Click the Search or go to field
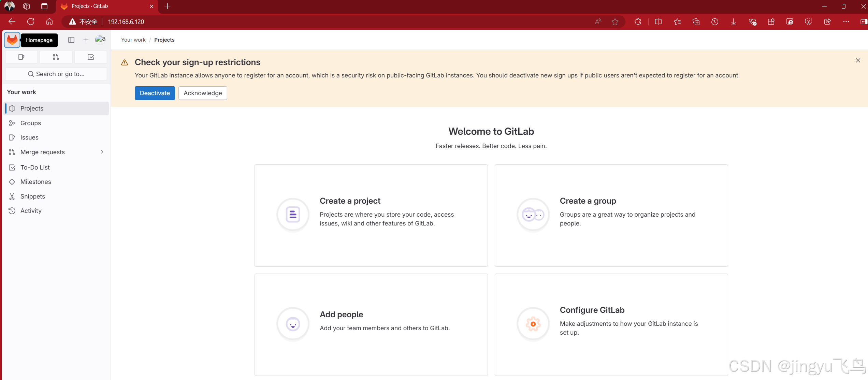Viewport: 868px width, 380px height. tap(56, 74)
